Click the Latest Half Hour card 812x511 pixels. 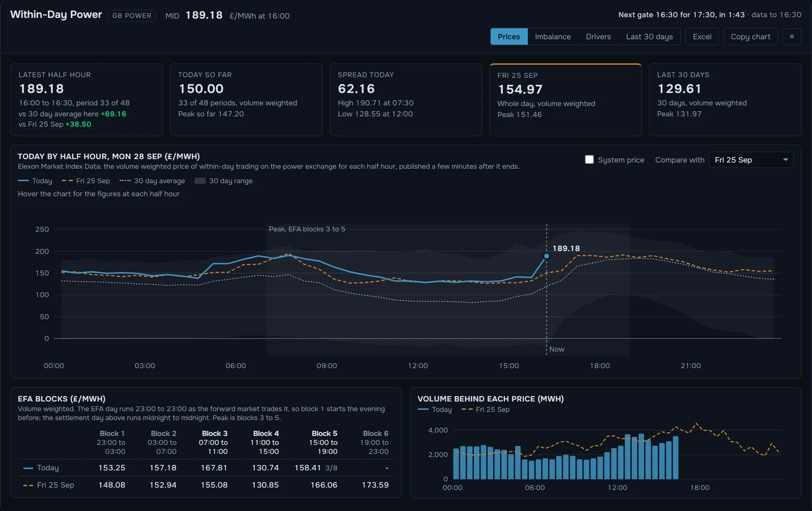[x=87, y=100]
